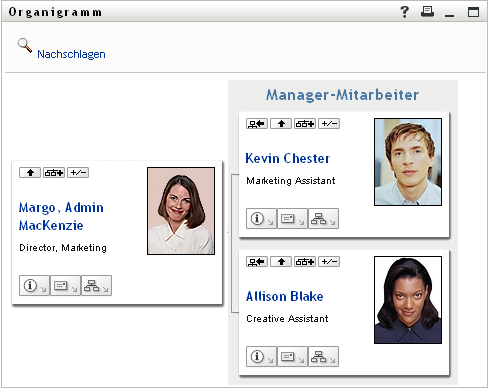Minimize the Organigramm portlet
This screenshot has height=388, width=489.
click(449, 15)
